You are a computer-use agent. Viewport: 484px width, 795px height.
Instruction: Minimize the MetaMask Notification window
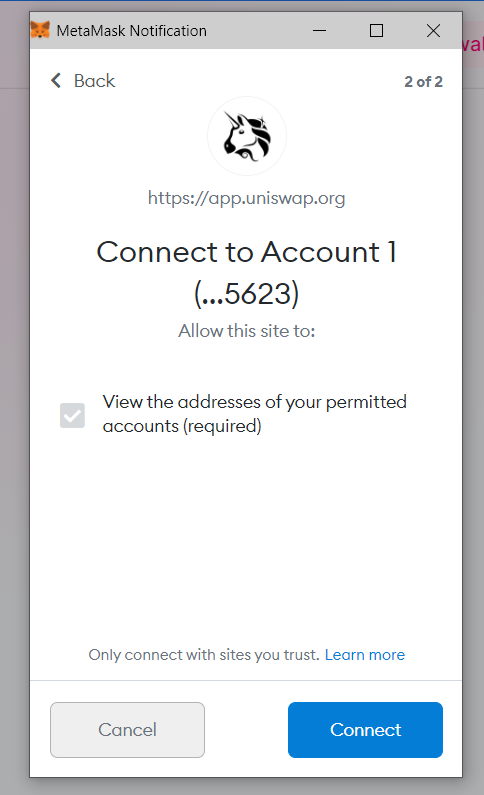[319, 30]
